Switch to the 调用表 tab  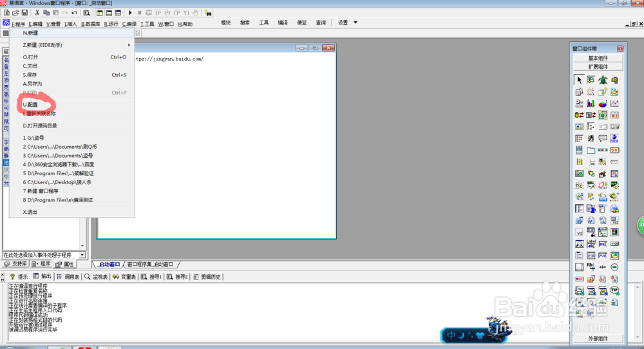click(68, 277)
